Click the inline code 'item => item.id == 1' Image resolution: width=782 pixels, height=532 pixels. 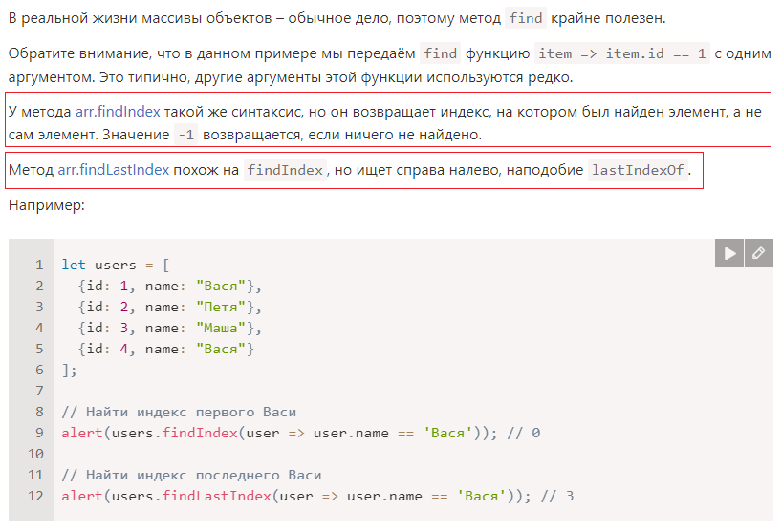[x=621, y=53]
